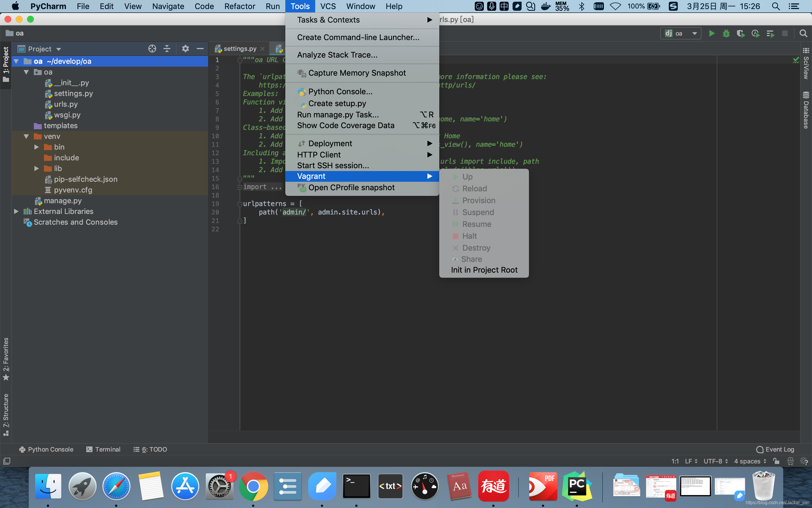Click the stop square icon in toolbar
Viewport: 812px width, 508px height.
tap(785, 33)
